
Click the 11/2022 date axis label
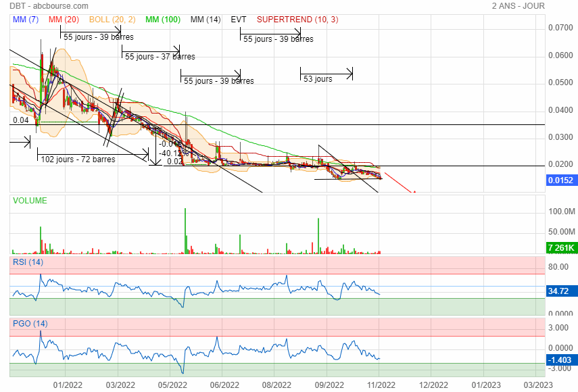point(381,385)
